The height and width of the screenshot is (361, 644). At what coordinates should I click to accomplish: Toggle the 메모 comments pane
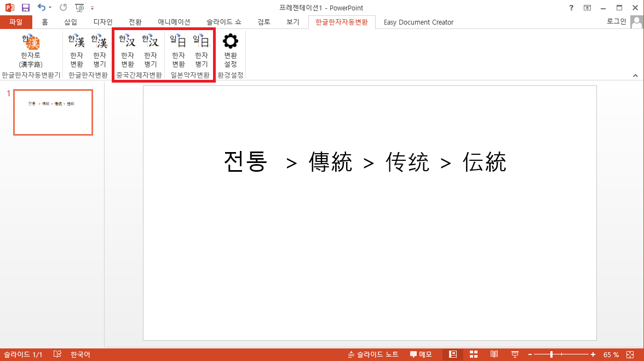[421, 354]
